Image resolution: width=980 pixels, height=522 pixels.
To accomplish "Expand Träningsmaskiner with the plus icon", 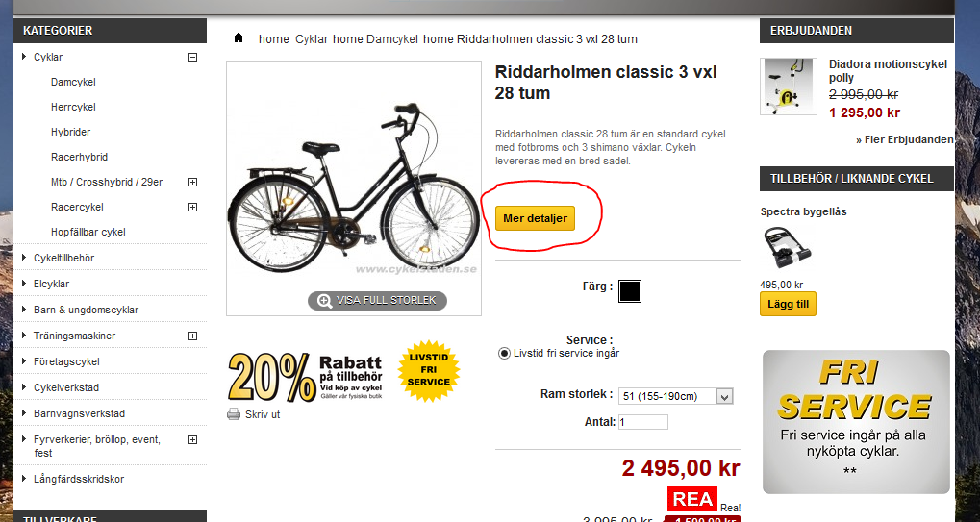I will click(x=192, y=336).
